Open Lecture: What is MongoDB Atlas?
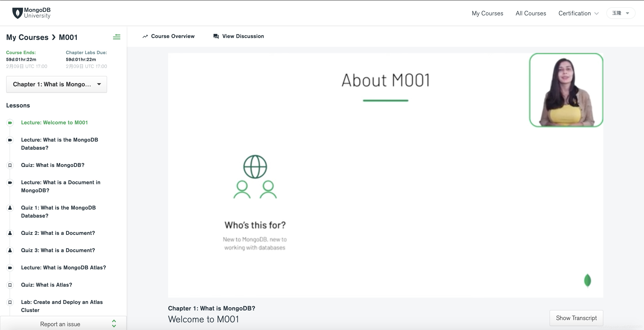644x330 pixels. click(64, 267)
